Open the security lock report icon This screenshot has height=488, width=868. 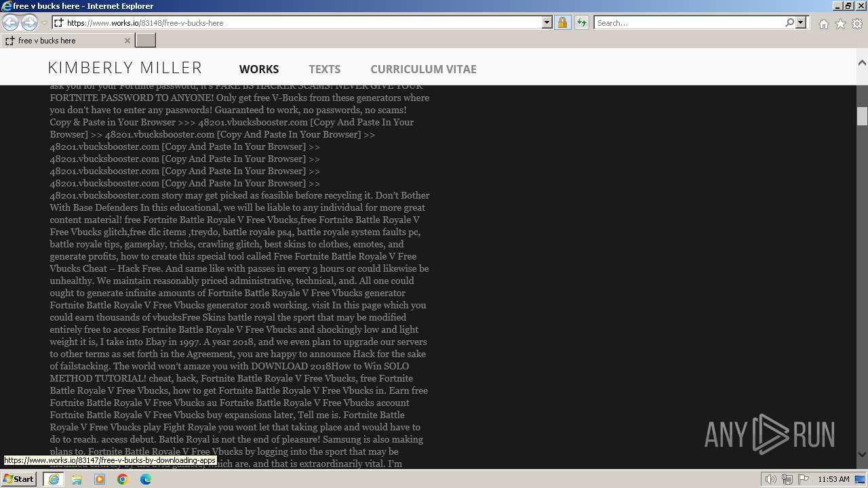tap(562, 22)
